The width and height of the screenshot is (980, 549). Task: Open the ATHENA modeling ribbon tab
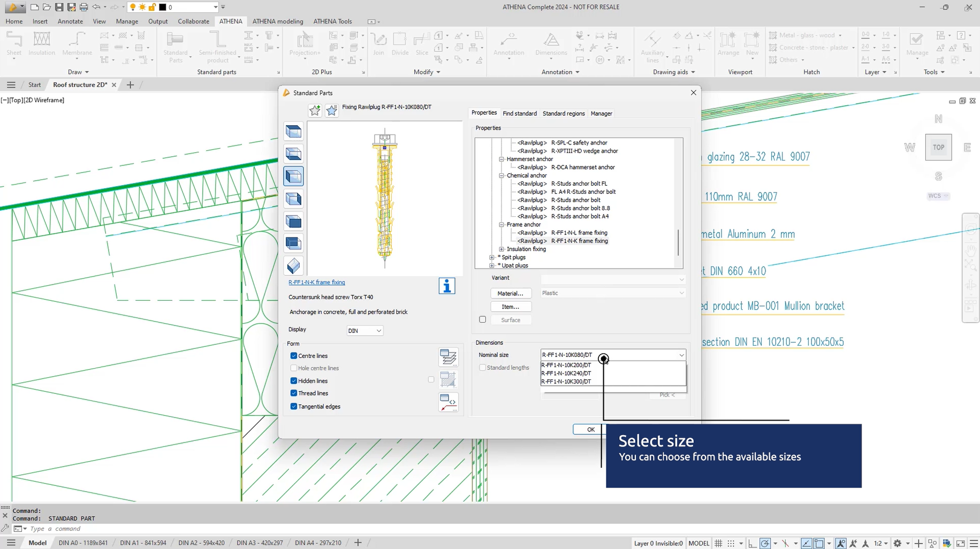tap(278, 21)
